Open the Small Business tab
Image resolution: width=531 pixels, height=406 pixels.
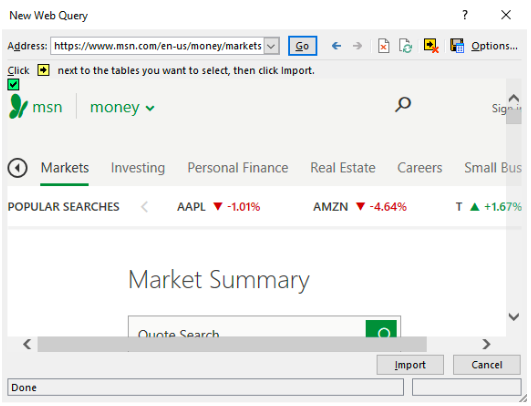point(493,168)
